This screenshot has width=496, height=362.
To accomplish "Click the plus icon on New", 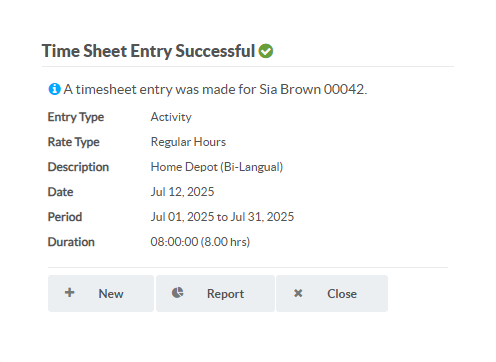I will [70, 293].
